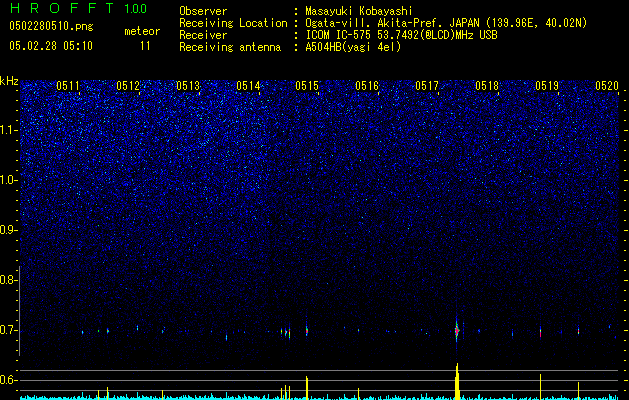Select the Ogata-vill. Akita-Pref. JAPAN location text
Viewport: 629px width, 400px height.
446,23
